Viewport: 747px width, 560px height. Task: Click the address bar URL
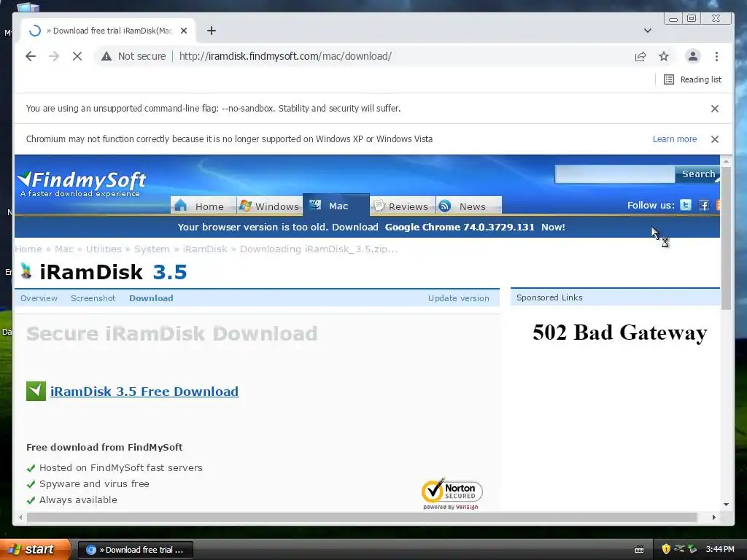click(285, 56)
